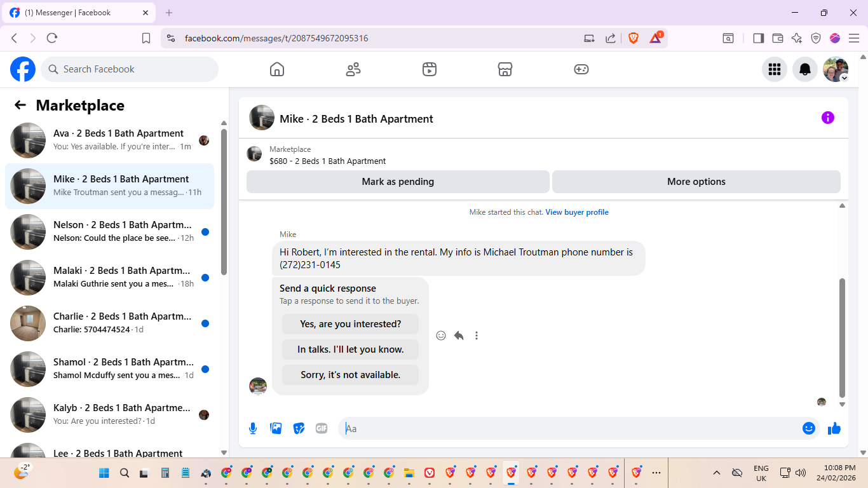Reply to Mike's message arrow icon
868x488 pixels.
click(459, 335)
